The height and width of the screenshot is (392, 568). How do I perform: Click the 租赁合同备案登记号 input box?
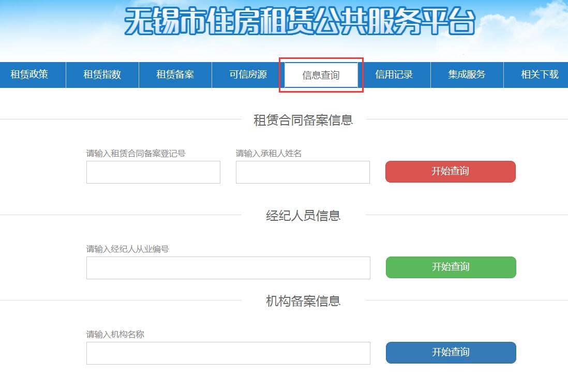point(153,172)
